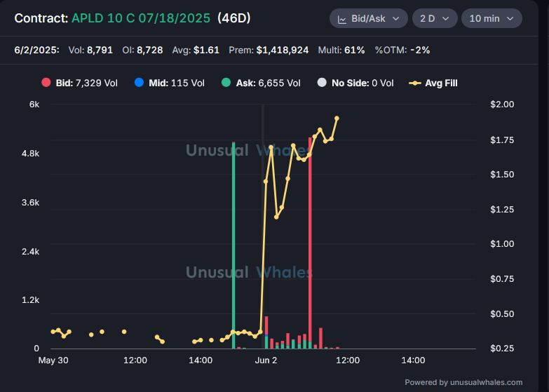549x392 pixels.
Task: Click the highest Avg Fill data point
Action: coord(337,119)
